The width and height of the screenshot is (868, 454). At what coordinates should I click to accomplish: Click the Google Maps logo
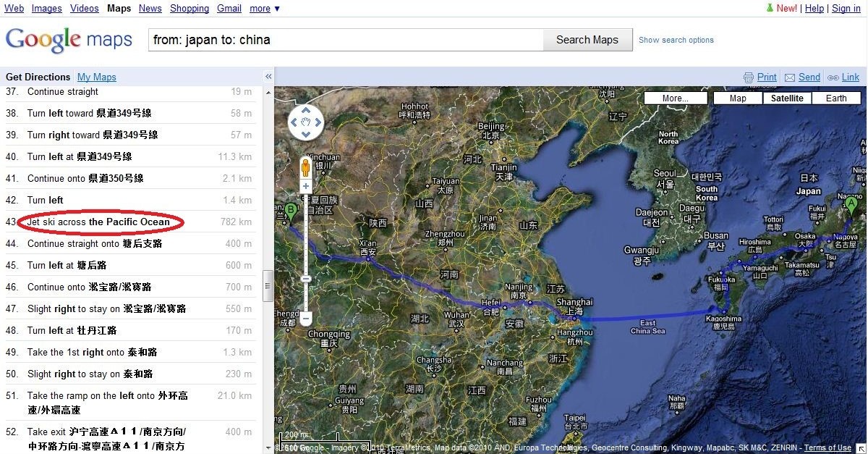(x=69, y=39)
